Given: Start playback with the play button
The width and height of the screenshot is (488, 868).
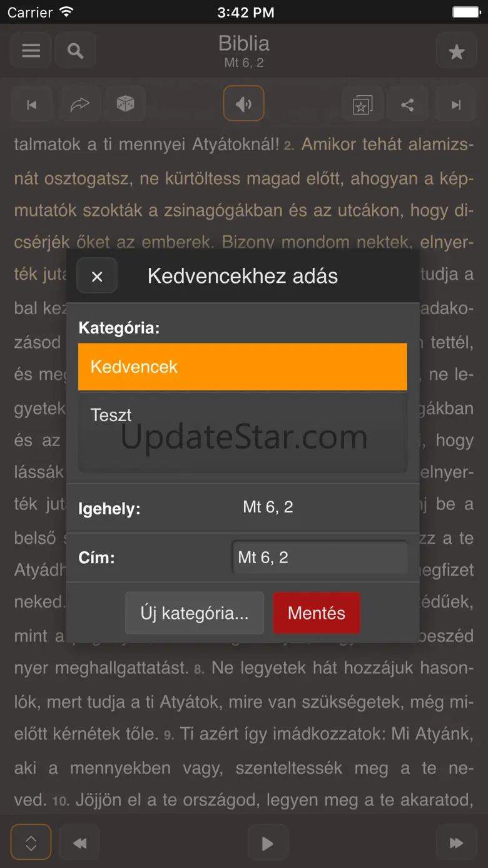Looking at the screenshot, I should (x=268, y=843).
